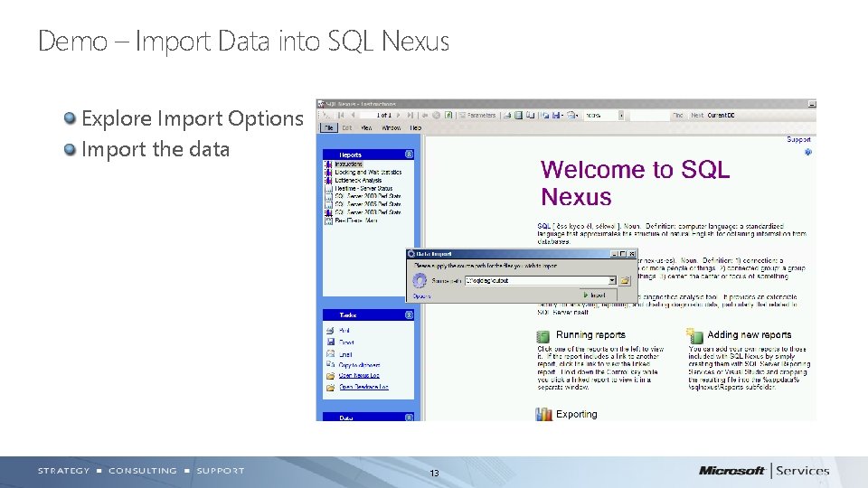Open the zoom level dropdown
Viewport: 868px width, 488px height.
click(621, 115)
